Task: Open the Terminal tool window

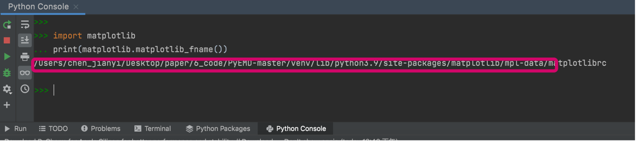Action: [153, 128]
